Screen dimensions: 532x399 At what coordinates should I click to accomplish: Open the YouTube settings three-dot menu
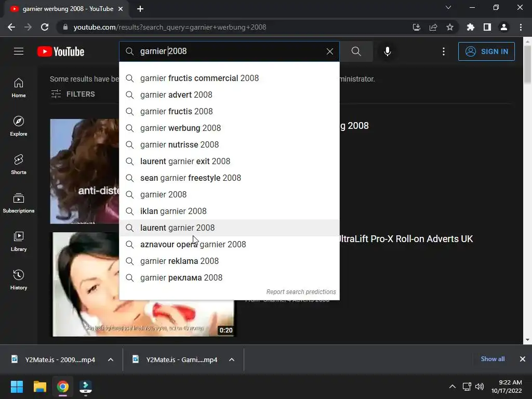(443, 51)
